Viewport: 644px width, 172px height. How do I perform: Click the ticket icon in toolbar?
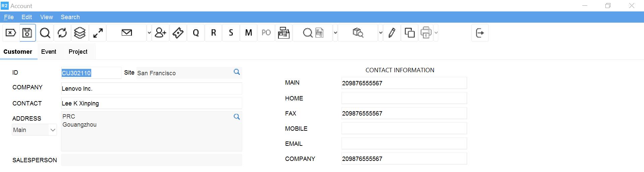(178, 33)
